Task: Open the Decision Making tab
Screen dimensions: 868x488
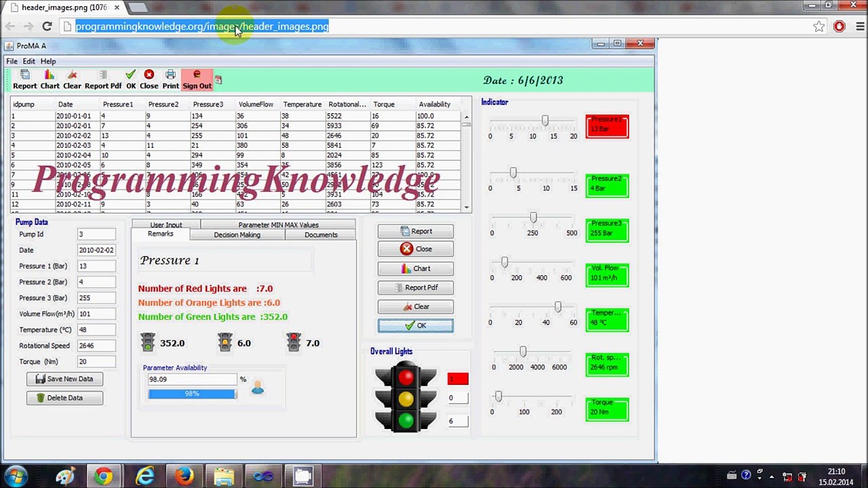Action: point(237,235)
